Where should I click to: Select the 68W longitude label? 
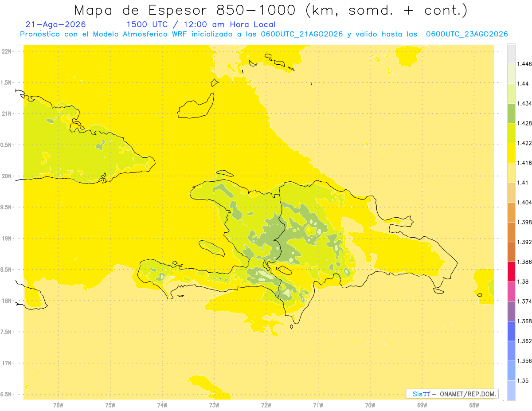click(x=474, y=405)
